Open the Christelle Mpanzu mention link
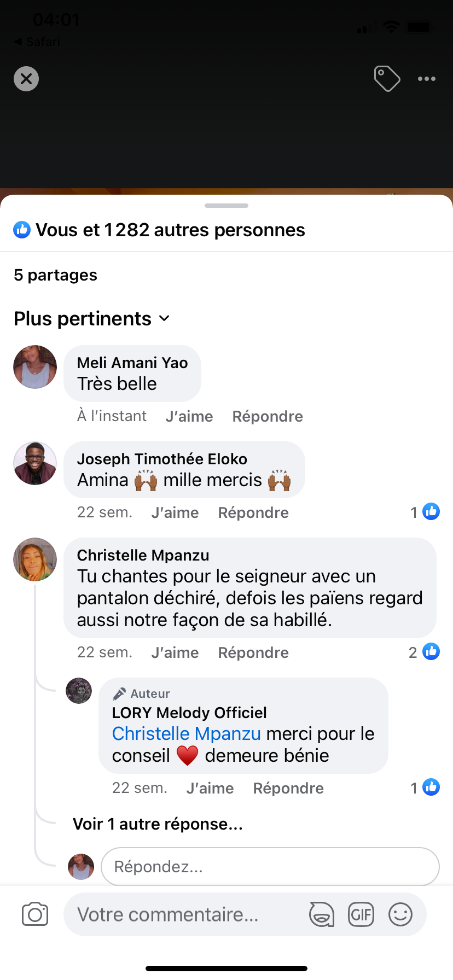The height and width of the screenshot is (980, 453). pos(187,734)
